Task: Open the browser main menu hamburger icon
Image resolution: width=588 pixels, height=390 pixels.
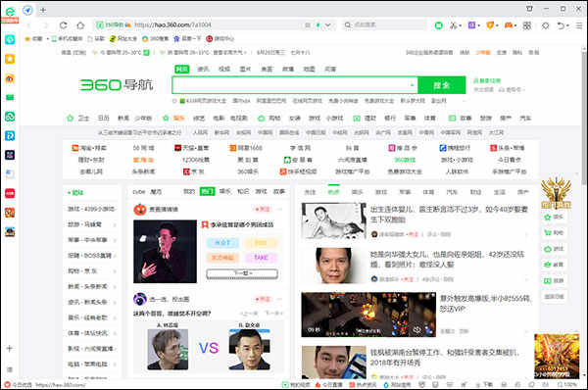Action: [579, 25]
